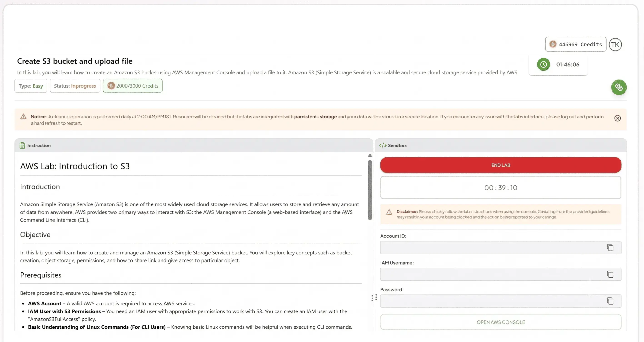Click the 01:46:06 elapsed time text

(x=567, y=65)
